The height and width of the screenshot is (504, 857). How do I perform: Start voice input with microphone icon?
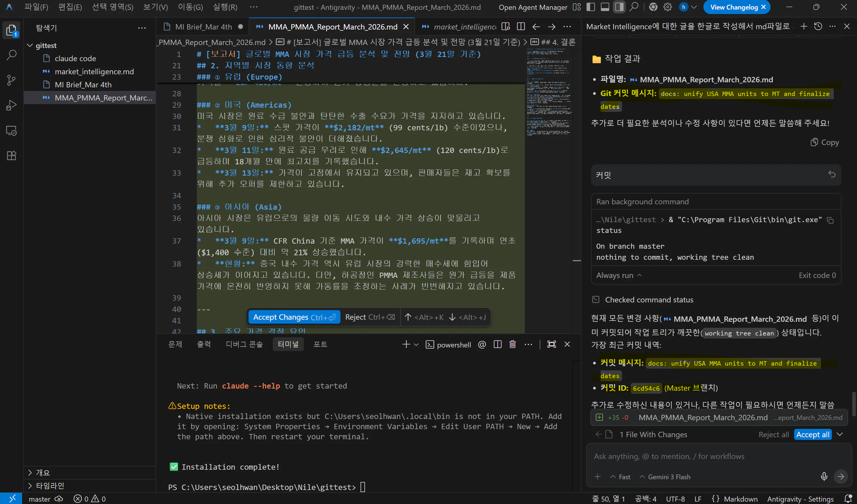824,477
